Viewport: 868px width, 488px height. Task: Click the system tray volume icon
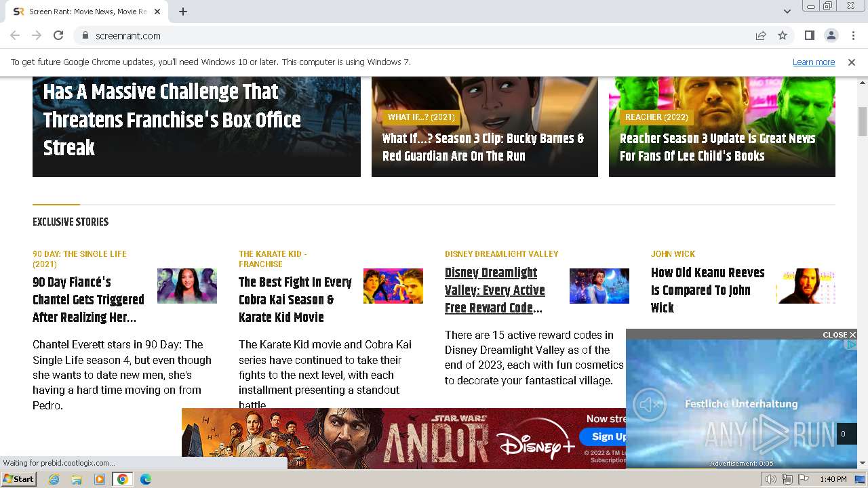click(x=770, y=479)
